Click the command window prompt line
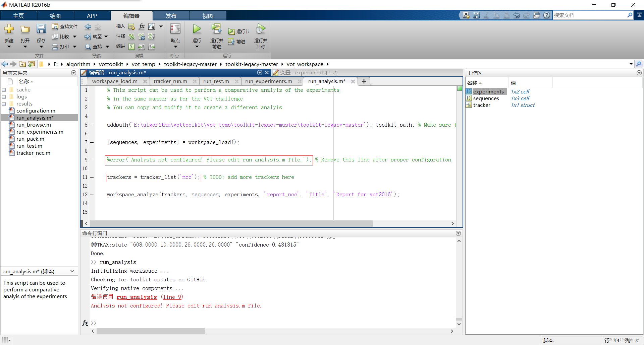The image size is (644, 345). pyautogui.click(x=272, y=323)
